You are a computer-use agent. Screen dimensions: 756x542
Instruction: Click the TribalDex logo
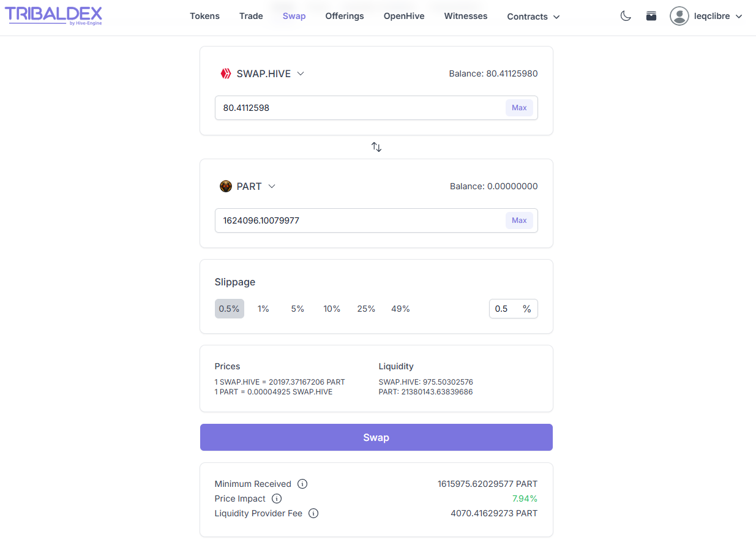coord(54,16)
